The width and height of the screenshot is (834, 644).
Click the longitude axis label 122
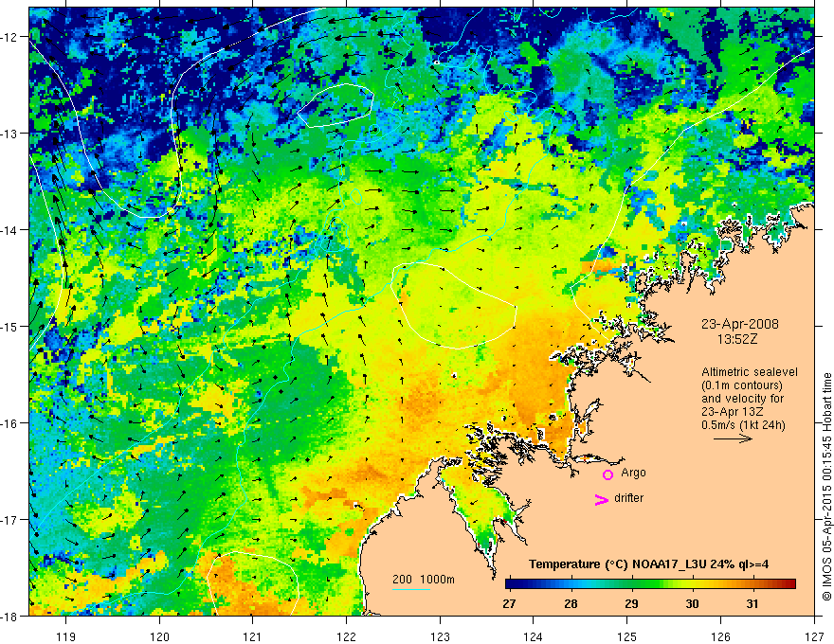[346, 636]
